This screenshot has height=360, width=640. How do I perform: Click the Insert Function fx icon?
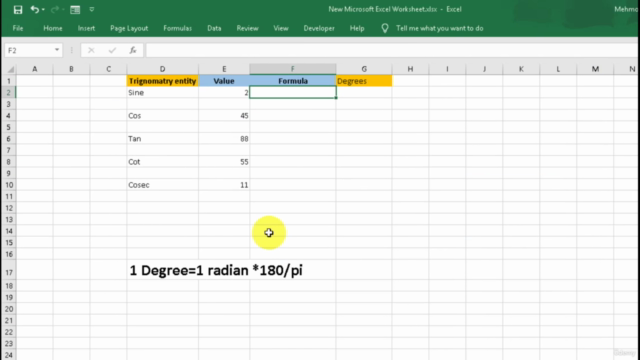pyautogui.click(x=133, y=50)
